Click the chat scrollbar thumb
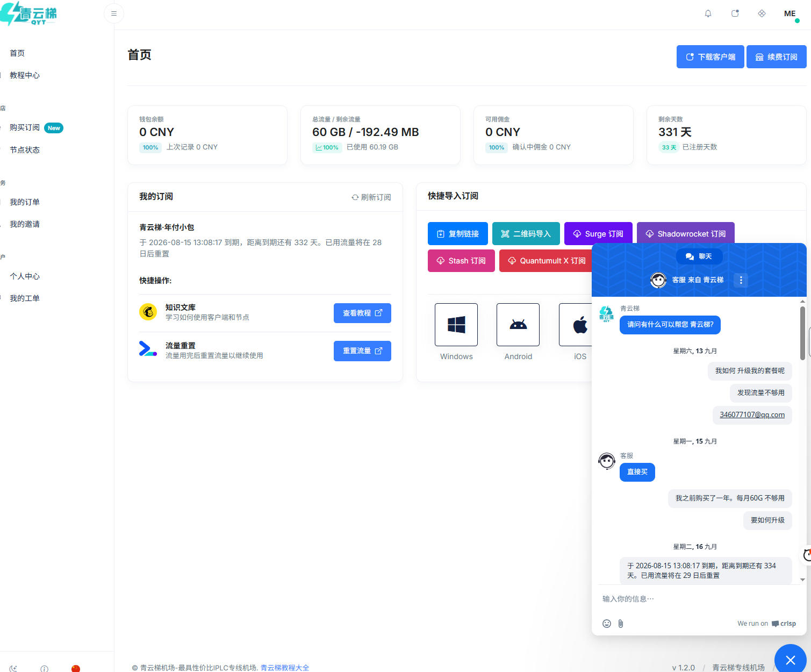The image size is (811, 672). click(802, 333)
